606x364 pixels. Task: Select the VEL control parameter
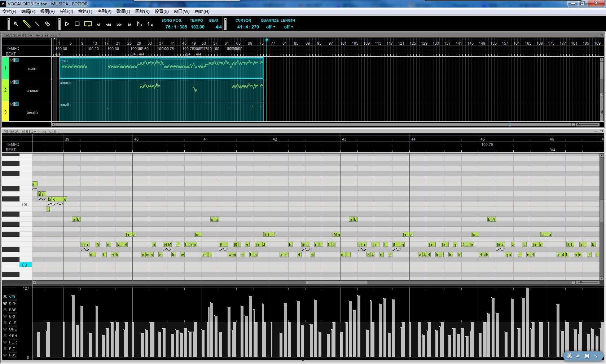13,297
